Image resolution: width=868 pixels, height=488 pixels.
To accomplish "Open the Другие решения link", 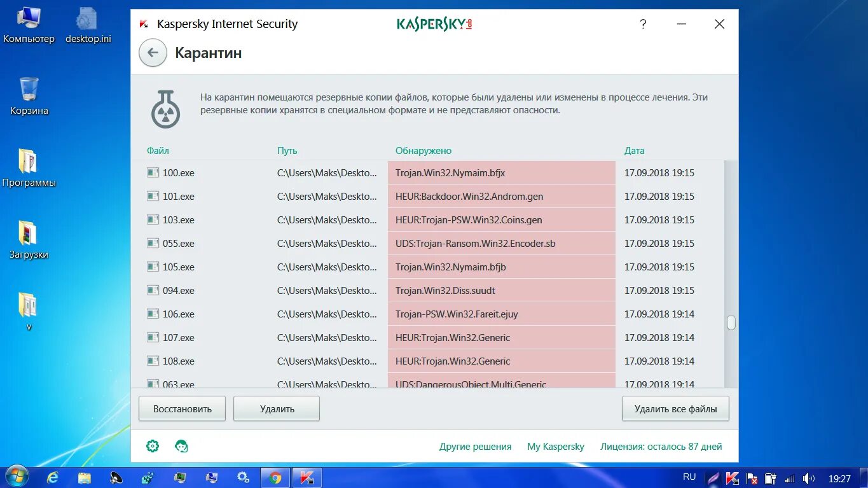I will click(476, 447).
